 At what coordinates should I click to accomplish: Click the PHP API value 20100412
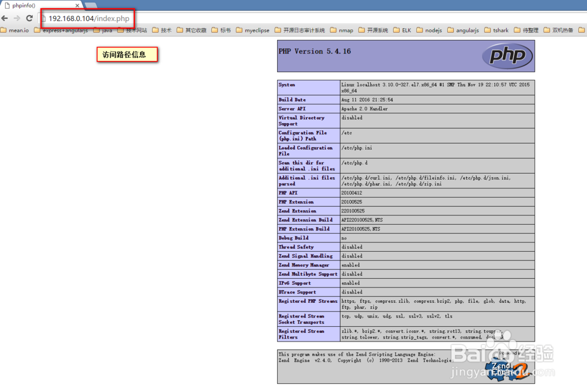tap(352, 193)
